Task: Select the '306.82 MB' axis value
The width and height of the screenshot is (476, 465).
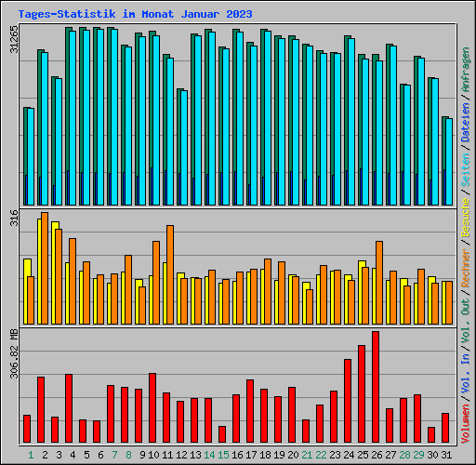Action: click(x=14, y=354)
